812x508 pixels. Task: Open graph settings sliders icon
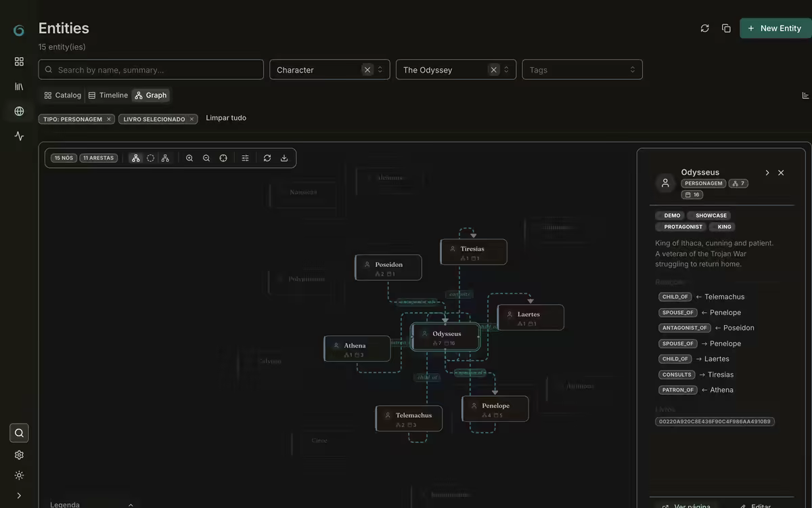245,158
